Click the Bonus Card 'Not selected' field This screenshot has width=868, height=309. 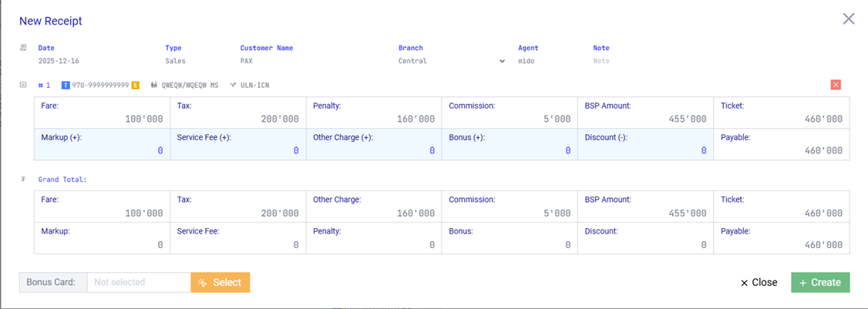click(139, 283)
